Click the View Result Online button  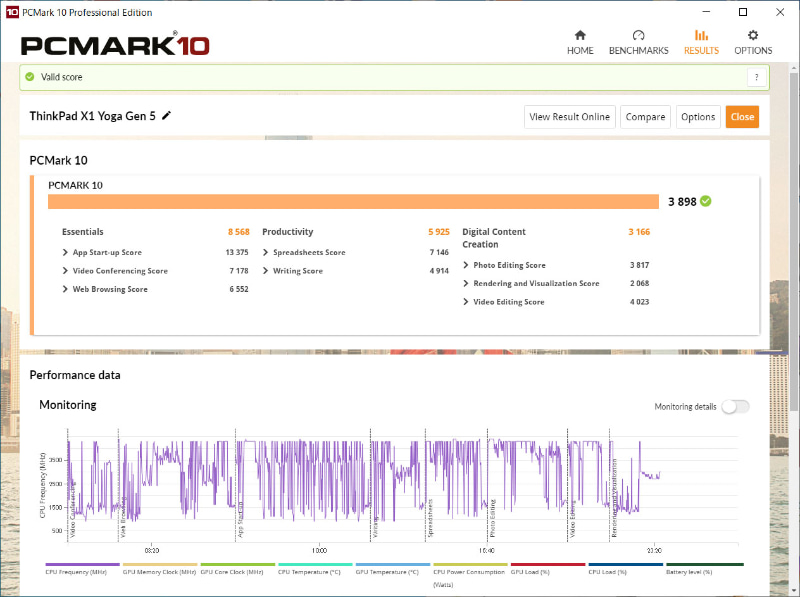(x=569, y=116)
